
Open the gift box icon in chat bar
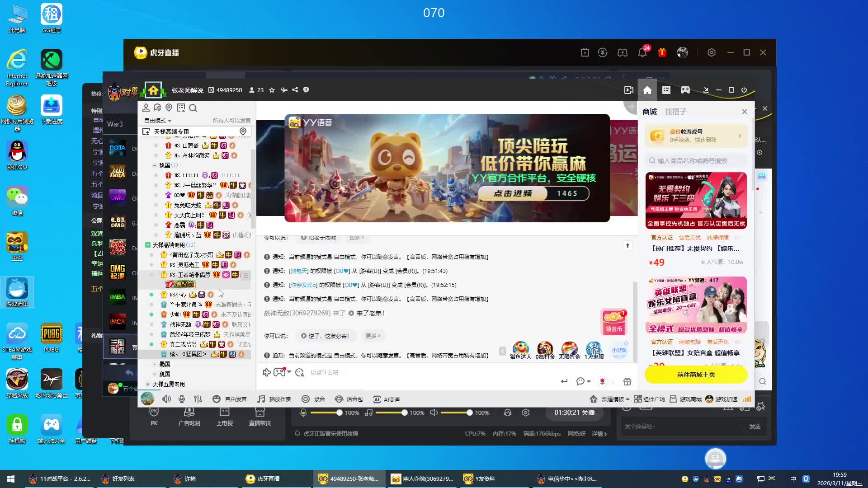627,381
